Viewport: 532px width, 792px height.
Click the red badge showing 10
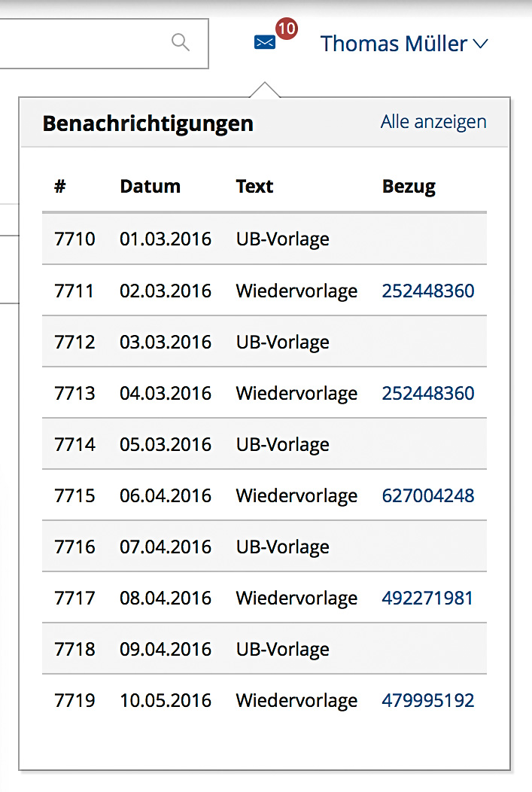click(x=286, y=29)
